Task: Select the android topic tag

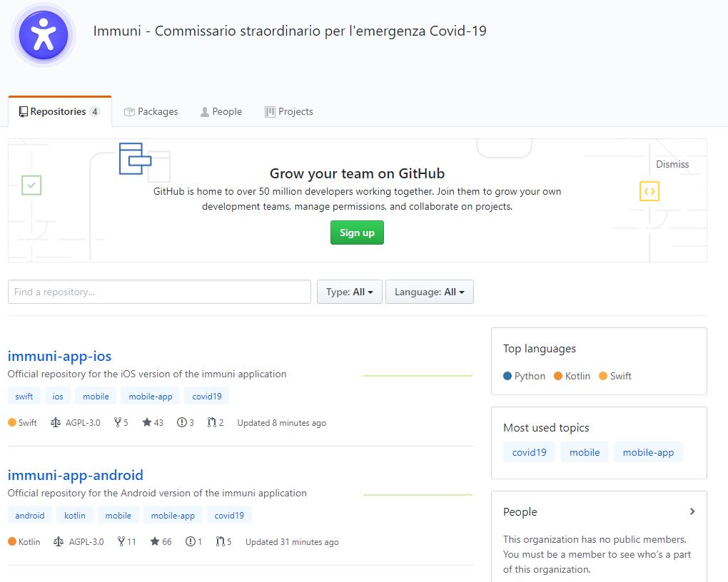Action: coord(30,515)
